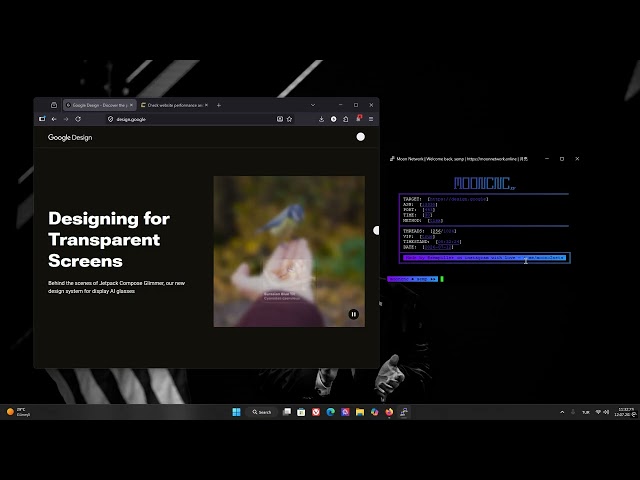Click the highlighted credits line in terminal box

(x=484, y=258)
